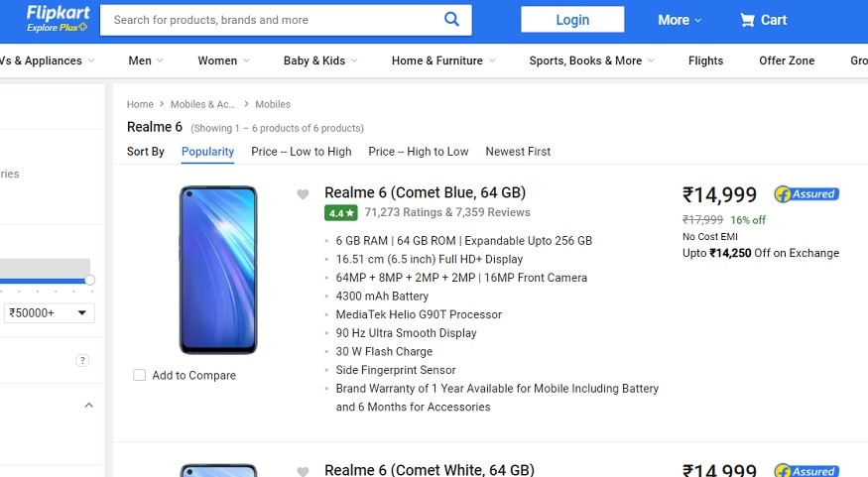Viewport: 868px width, 477px height.
Task: Collapse the sidebar filter section chevron
Action: click(88, 405)
